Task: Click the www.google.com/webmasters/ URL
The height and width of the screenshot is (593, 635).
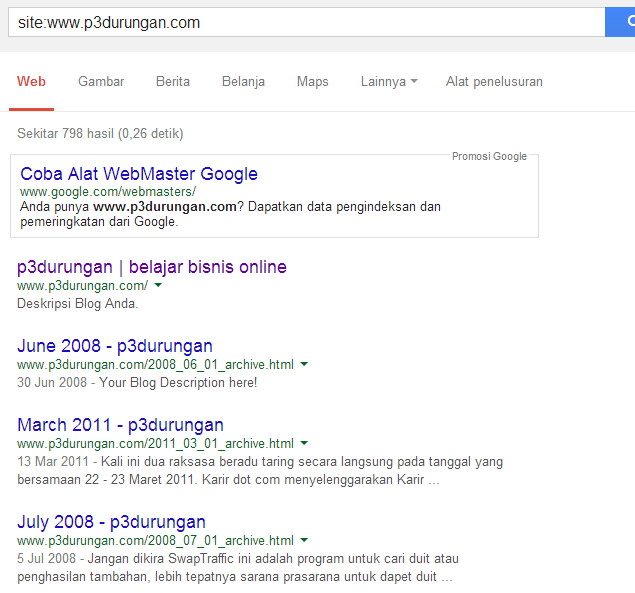Action: click(108, 192)
